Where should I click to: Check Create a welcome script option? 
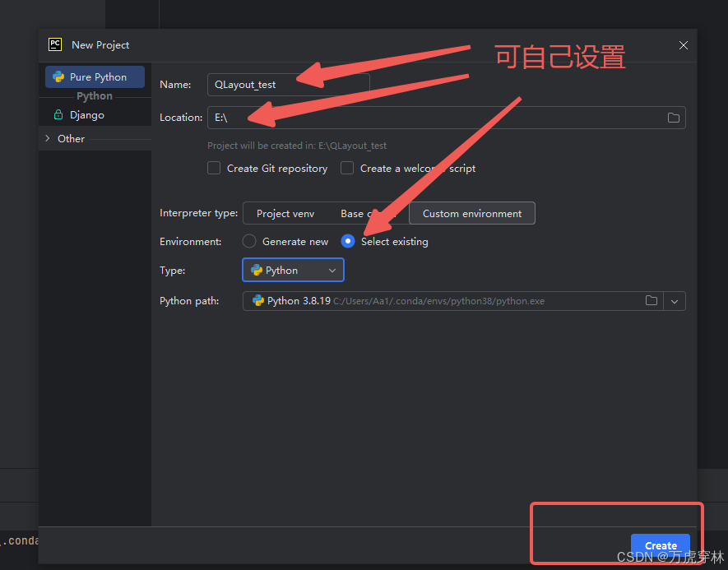click(346, 168)
